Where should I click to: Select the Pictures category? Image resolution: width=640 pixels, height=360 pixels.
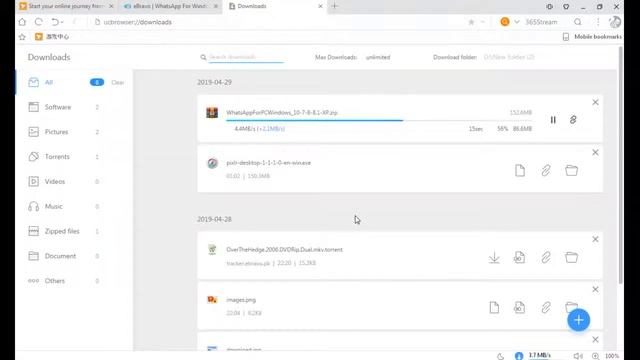[56, 132]
